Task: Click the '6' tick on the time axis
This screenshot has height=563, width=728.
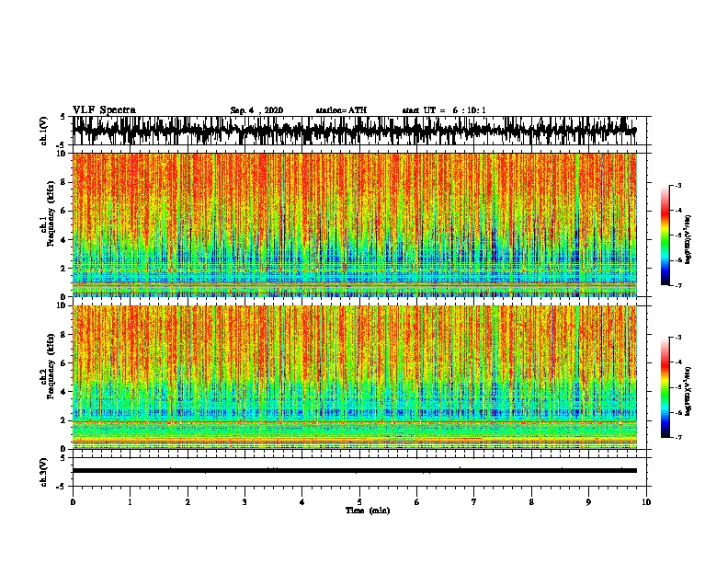Action: (417, 502)
